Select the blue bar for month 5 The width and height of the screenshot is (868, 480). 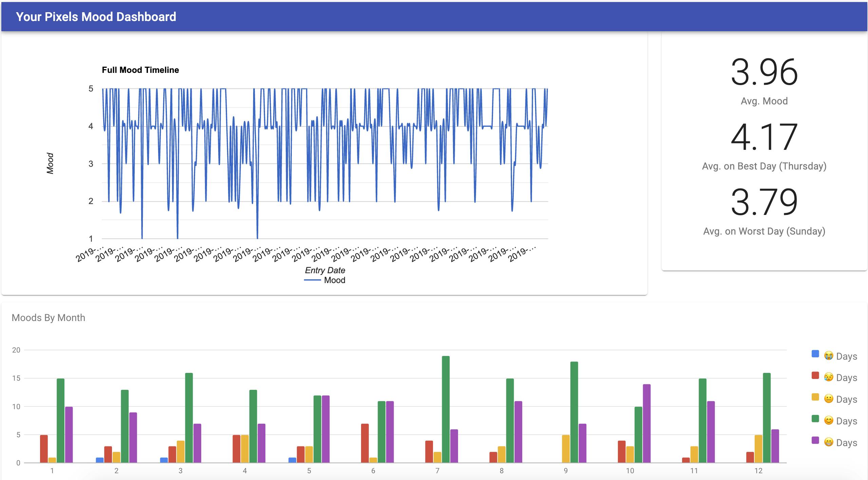pyautogui.click(x=292, y=460)
